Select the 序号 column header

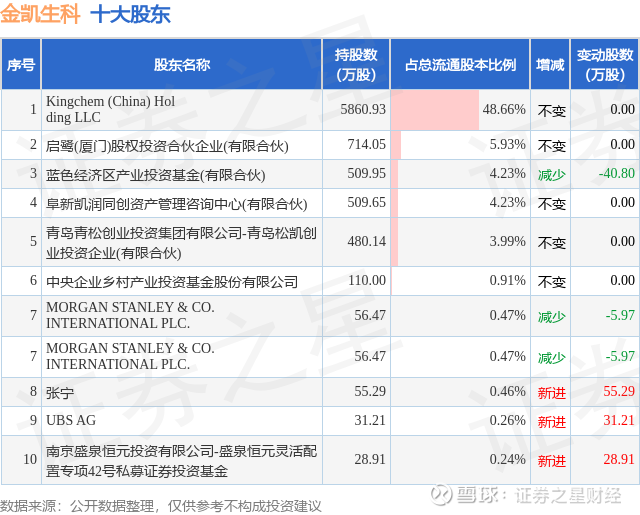(21, 64)
